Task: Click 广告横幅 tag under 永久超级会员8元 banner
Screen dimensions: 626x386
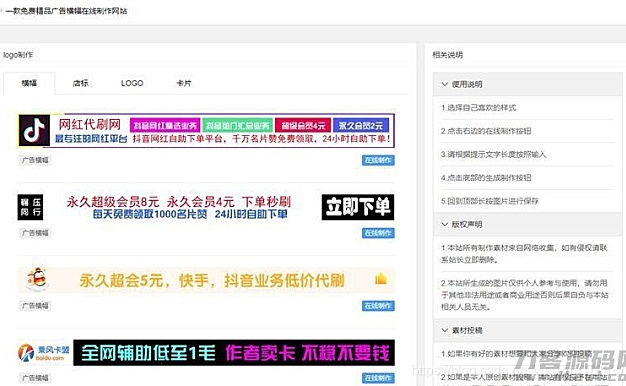Action: click(x=35, y=233)
